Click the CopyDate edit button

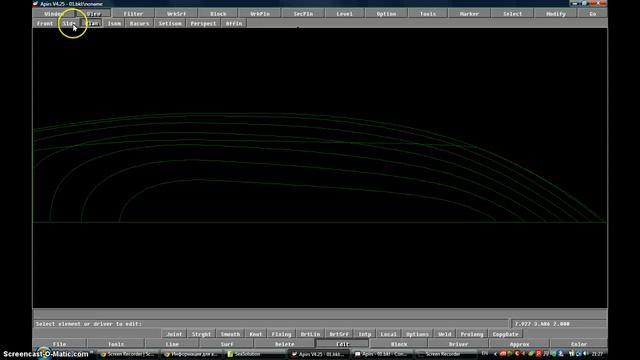click(505, 334)
